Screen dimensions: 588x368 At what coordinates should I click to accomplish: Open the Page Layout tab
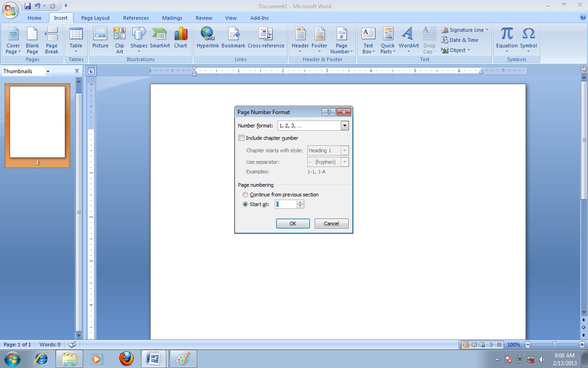pyautogui.click(x=96, y=18)
